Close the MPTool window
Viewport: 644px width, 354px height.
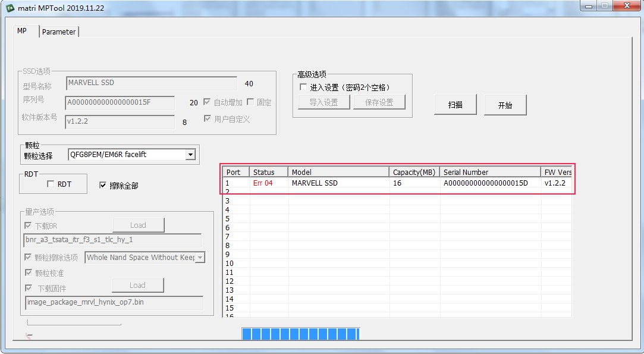click(x=627, y=6)
